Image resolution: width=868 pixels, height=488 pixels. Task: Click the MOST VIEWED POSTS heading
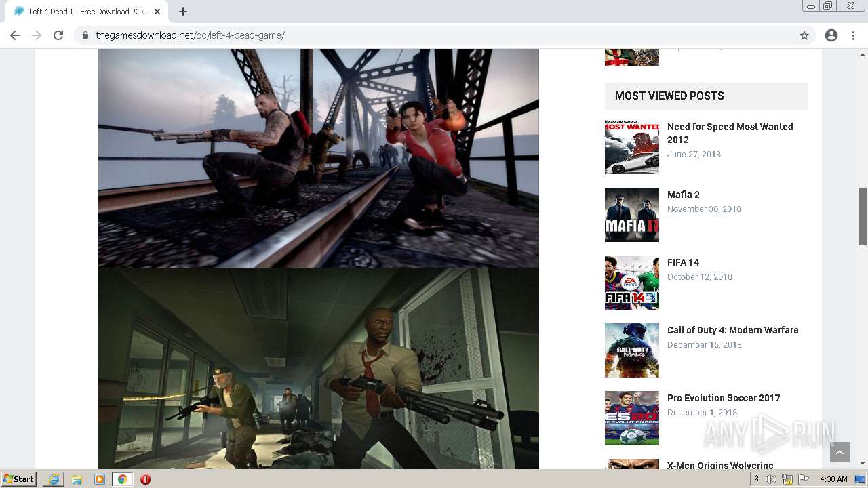tap(669, 96)
